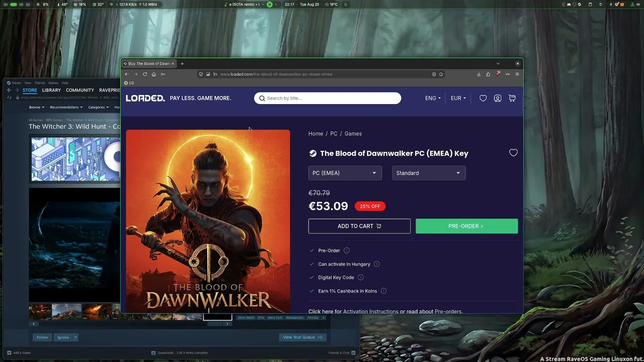This screenshot has height=362, width=644.
Task: Expand the Steam Recommendations menu
Action: (x=66, y=107)
